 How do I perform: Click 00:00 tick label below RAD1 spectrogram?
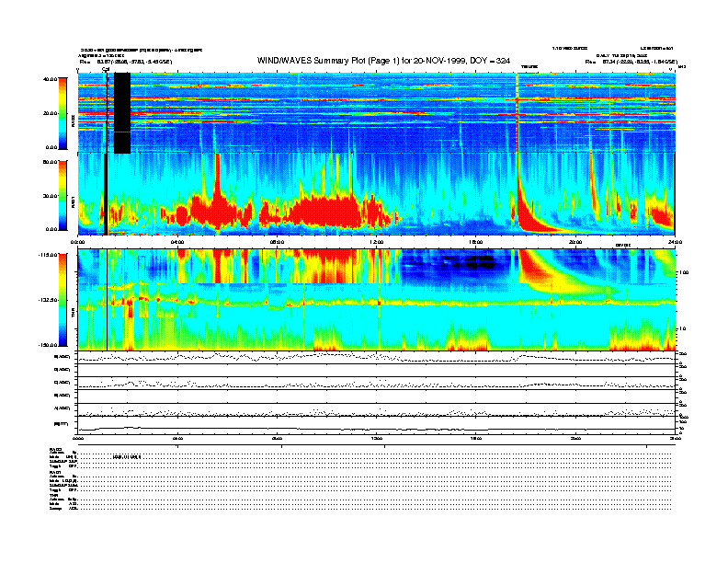click(77, 242)
